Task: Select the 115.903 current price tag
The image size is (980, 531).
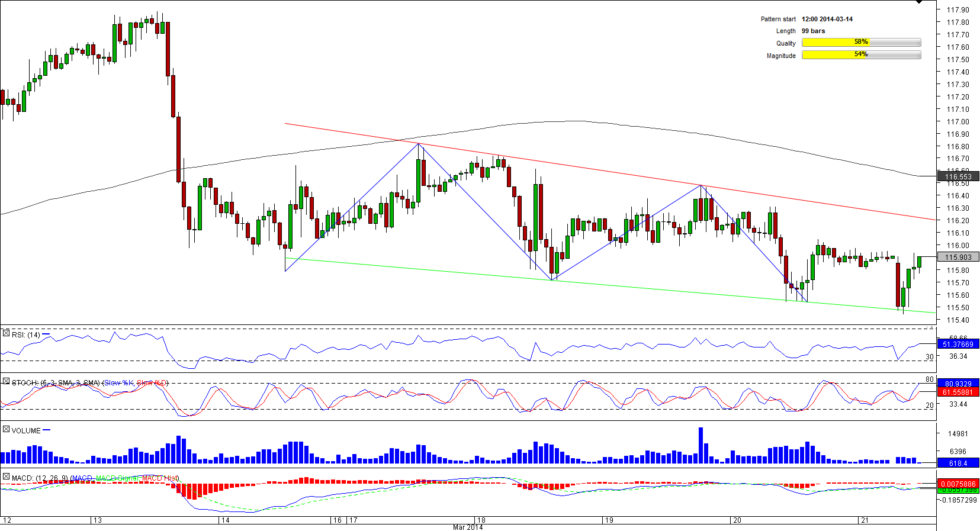Action: point(957,257)
